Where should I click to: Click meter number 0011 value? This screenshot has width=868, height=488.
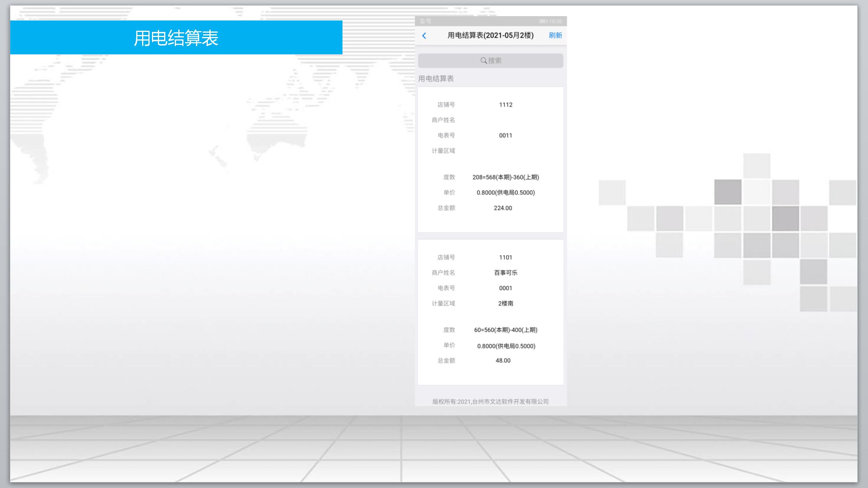[x=505, y=135]
